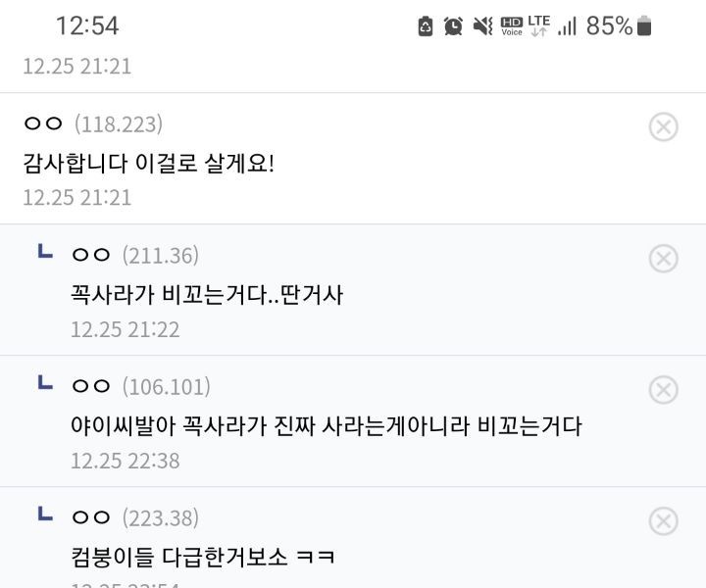Tap the 85% battery indicator
The width and height of the screenshot is (706, 588).
click(x=619, y=26)
